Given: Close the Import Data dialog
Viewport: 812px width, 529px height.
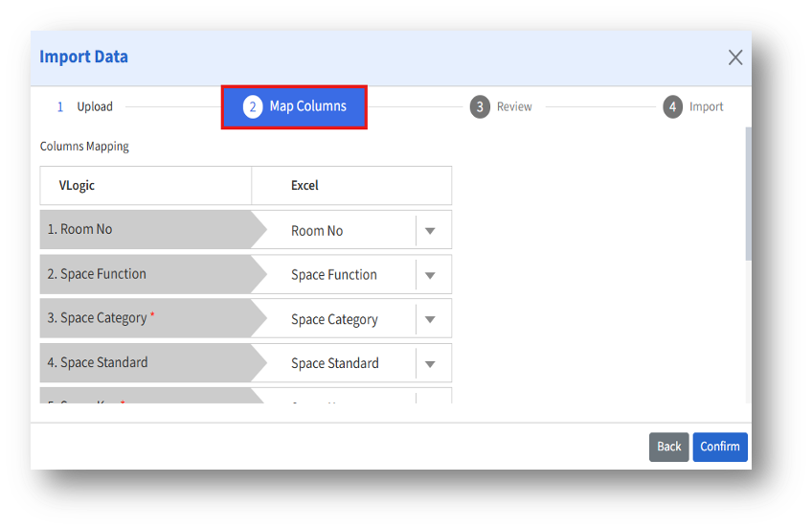Looking at the screenshot, I should [734, 57].
